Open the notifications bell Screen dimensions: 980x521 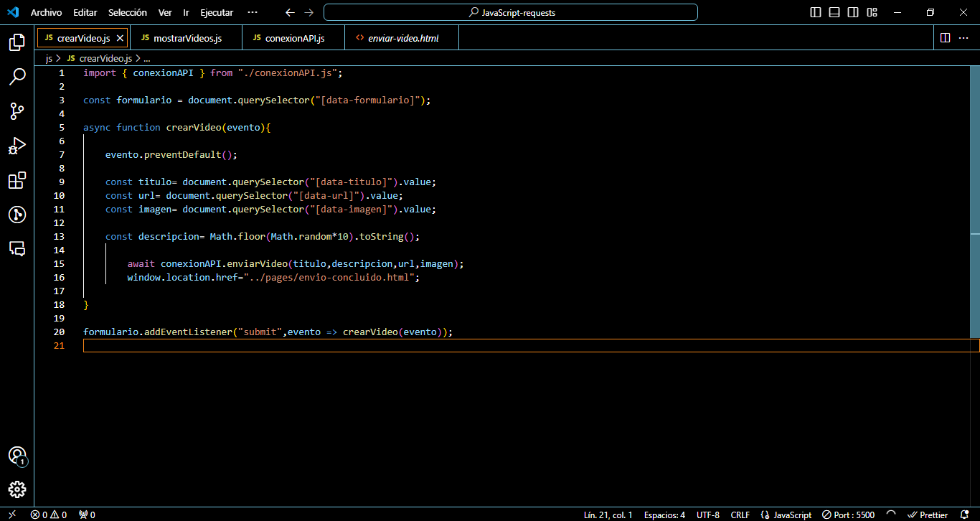coord(964,515)
